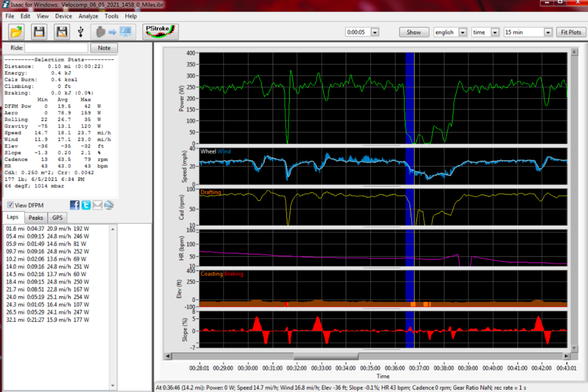The width and height of the screenshot is (588, 392).
Task: Click the Isaac application title bar icon
Action: click(6, 5)
